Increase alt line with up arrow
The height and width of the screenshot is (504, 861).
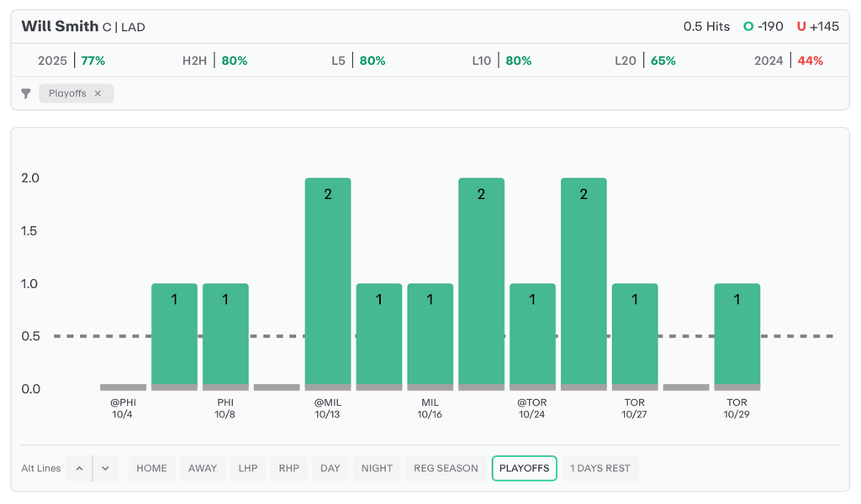pos(79,468)
